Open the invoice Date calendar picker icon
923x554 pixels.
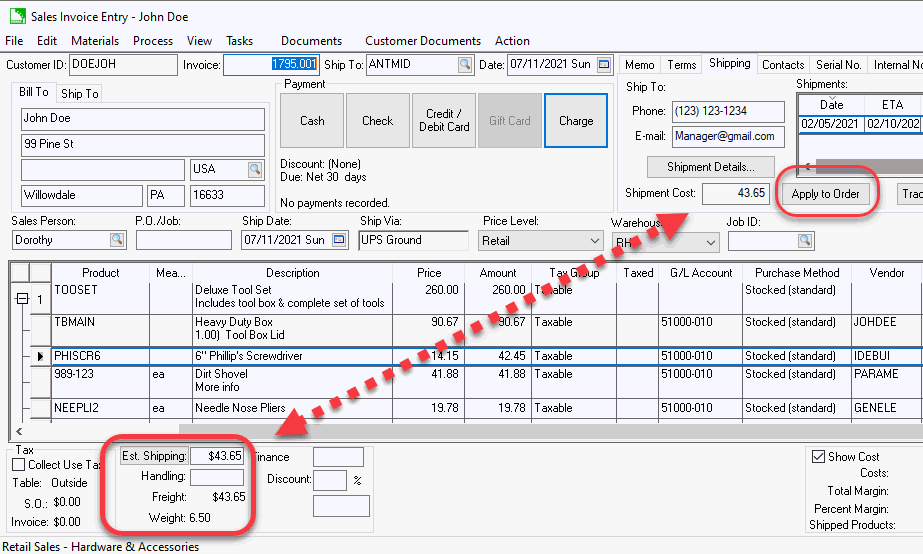(604, 65)
